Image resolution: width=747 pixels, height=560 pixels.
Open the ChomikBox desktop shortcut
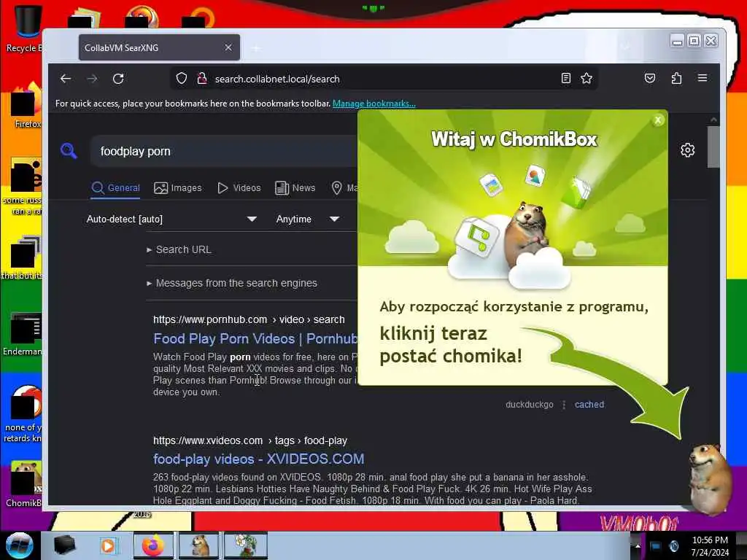25,483
